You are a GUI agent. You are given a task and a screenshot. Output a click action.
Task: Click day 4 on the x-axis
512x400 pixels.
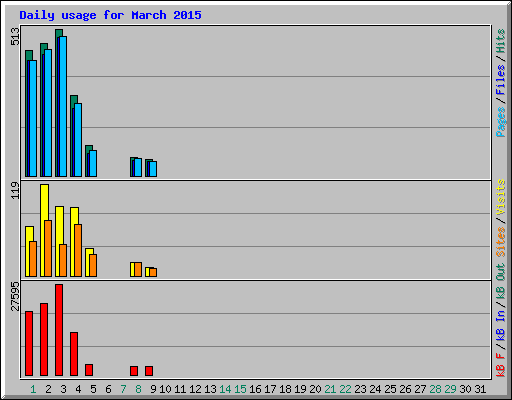[78, 389]
